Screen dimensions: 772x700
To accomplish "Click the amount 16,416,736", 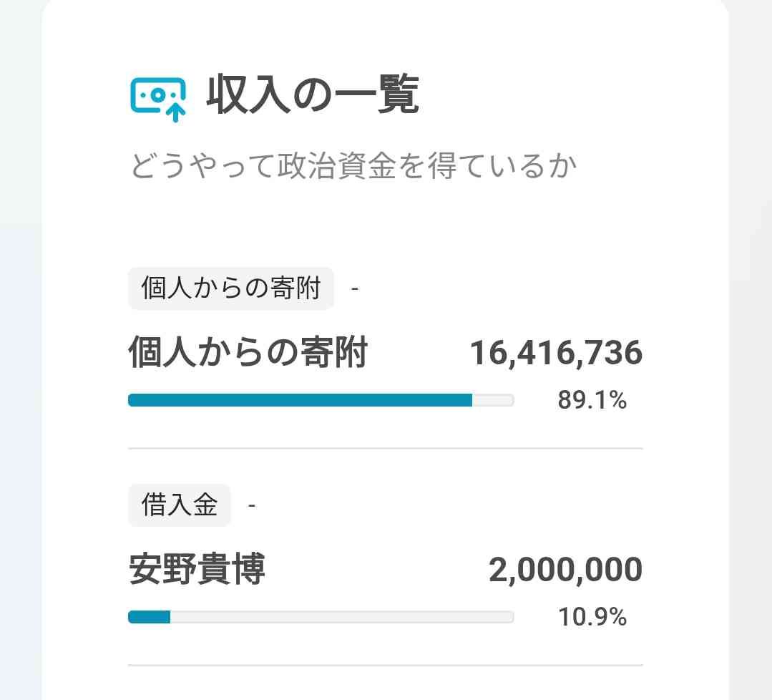I will 557,353.
